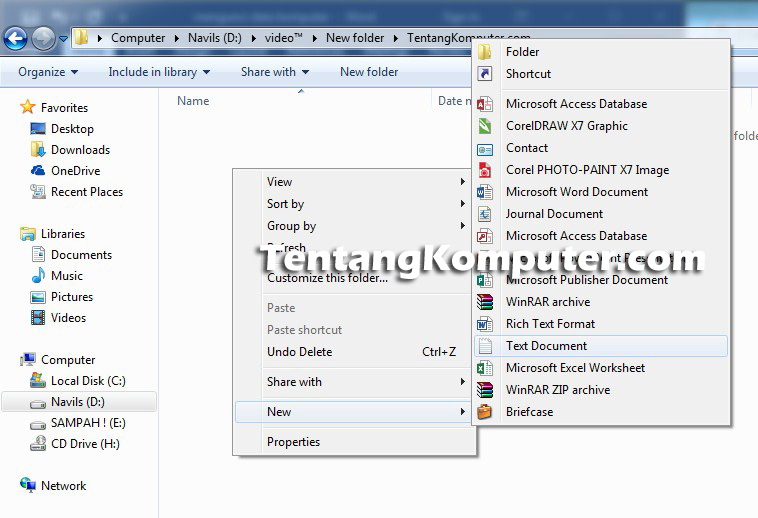Image resolution: width=758 pixels, height=518 pixels.
Task: Open Downloads in Favorites
Action: coord(80,150)
